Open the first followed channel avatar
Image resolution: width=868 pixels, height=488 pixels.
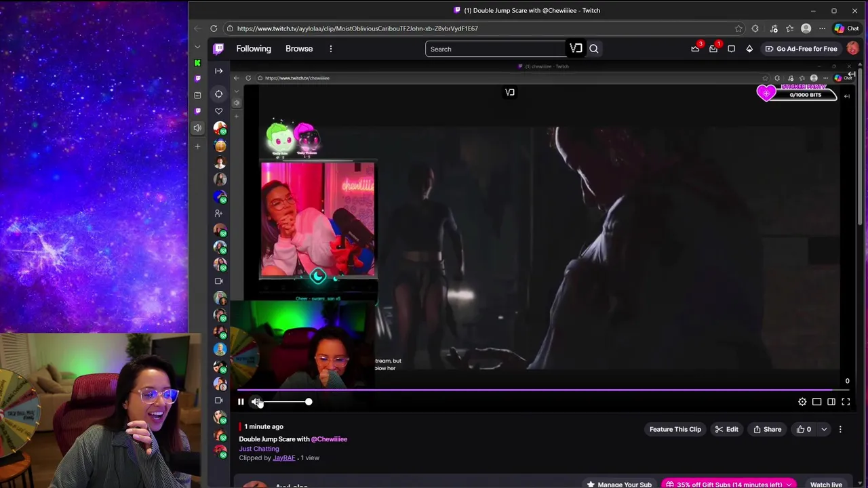(220, 128)
